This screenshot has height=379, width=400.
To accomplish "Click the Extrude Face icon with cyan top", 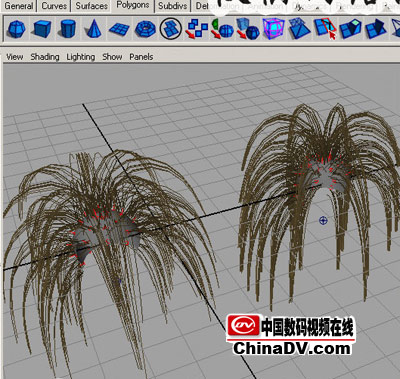I will click(350, 29).
